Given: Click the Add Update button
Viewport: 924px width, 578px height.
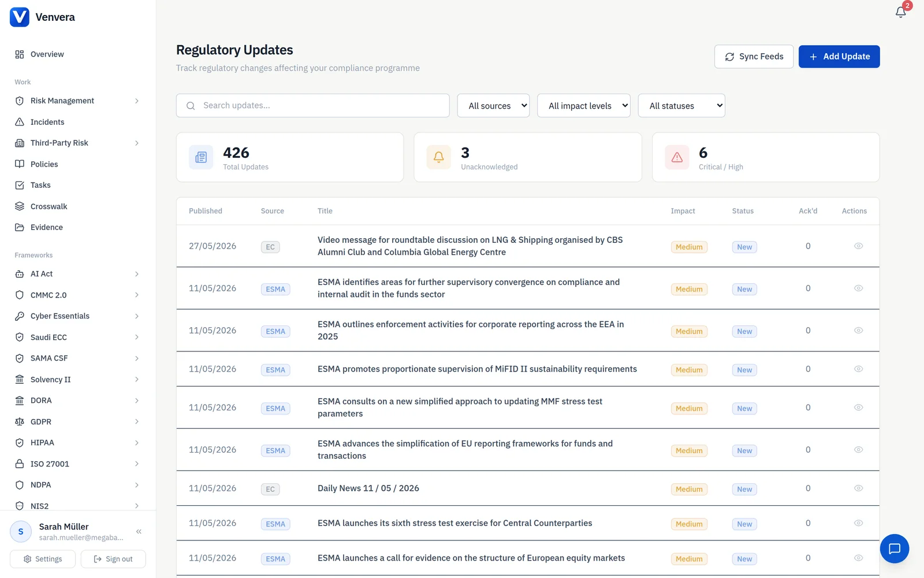Looking at the screenshot, I should coord(839,57).
